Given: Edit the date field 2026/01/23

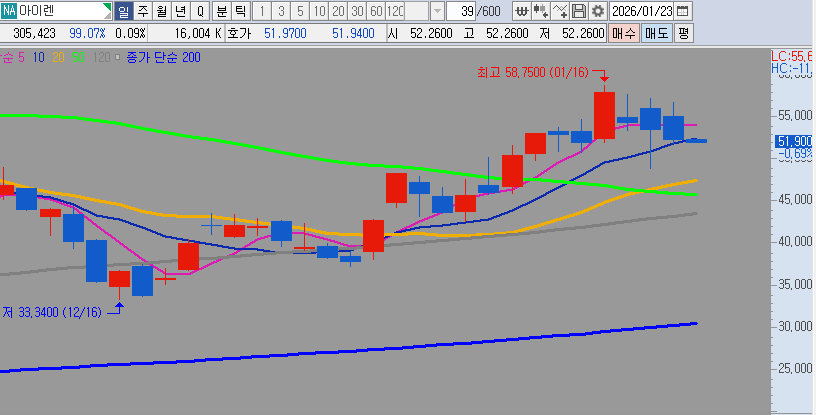Looking at the screenshot, I should [642, 11].
